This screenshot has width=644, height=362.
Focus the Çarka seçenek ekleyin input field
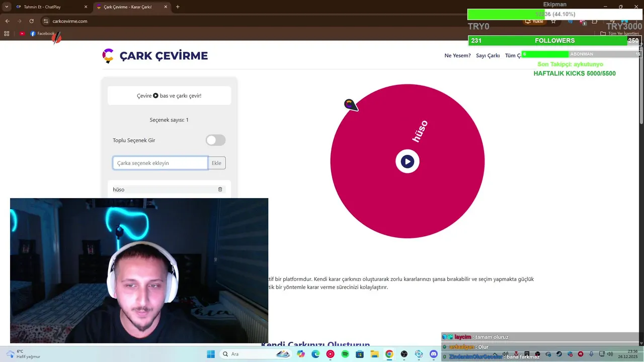click(160, 163)
